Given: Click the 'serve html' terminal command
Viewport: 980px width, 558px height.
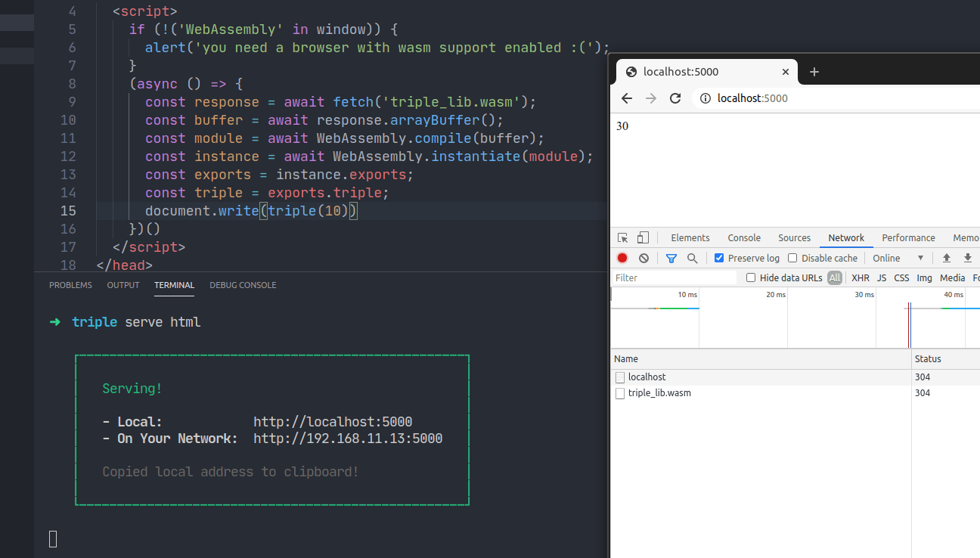Looking at the screenshot, I should (x=163, y=322).
